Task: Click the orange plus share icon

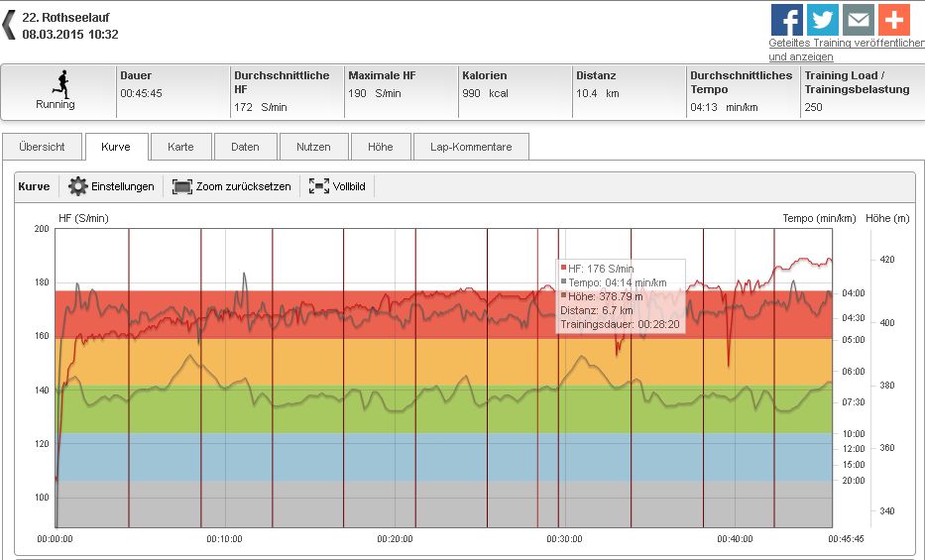Action: (x=893, y=20)
